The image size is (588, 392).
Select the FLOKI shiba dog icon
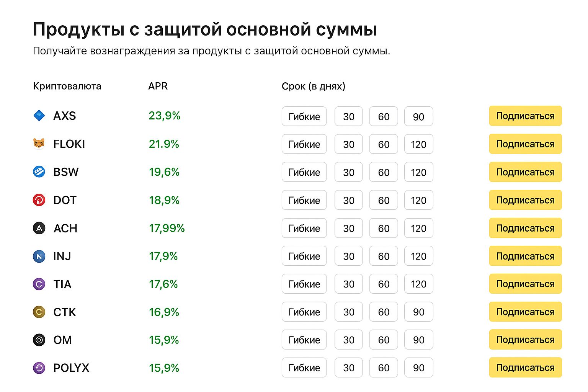click(x=39, y=144)
